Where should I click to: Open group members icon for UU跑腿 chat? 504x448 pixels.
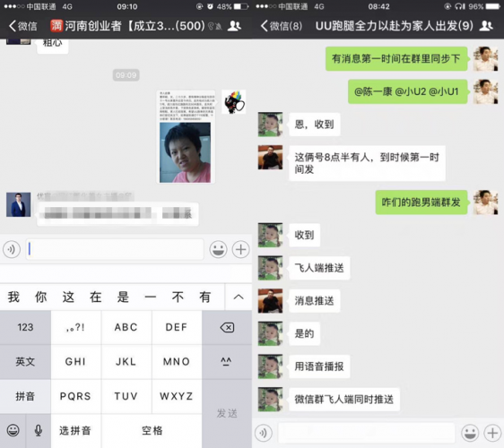[486, 26]
